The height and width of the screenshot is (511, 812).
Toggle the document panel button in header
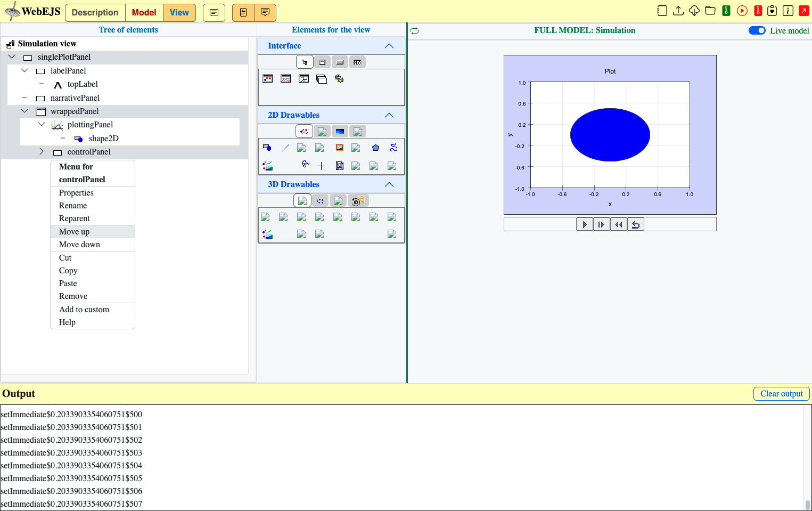pyautogui.click(x=243, y=12)
